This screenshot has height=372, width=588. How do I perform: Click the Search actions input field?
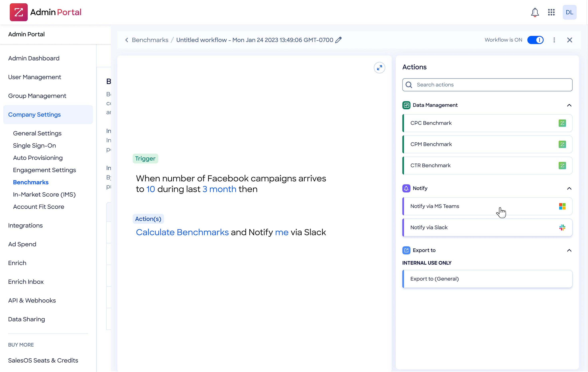pyautogui.click(x=491, y=85)
